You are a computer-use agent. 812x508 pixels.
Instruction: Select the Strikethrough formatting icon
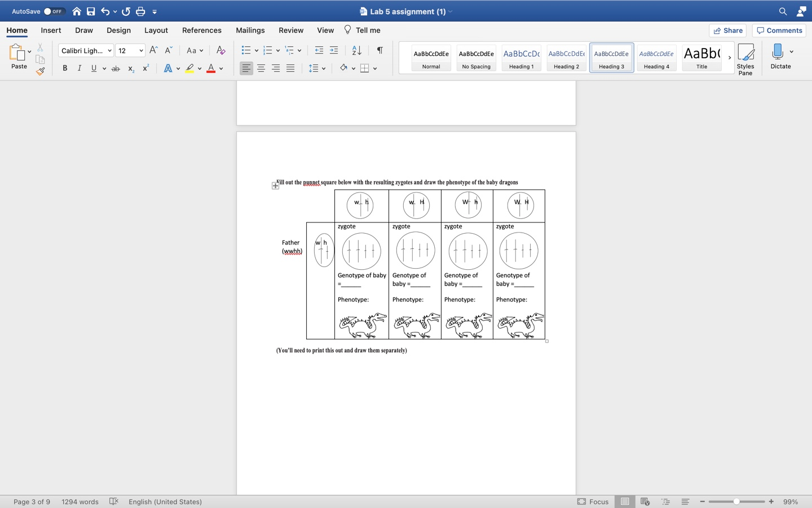tap(115, 68)
